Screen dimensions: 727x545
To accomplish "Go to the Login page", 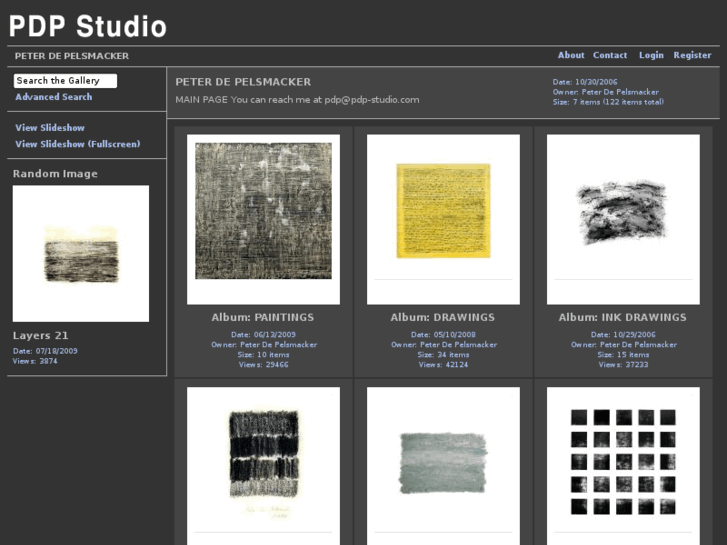I will [651, 55].
